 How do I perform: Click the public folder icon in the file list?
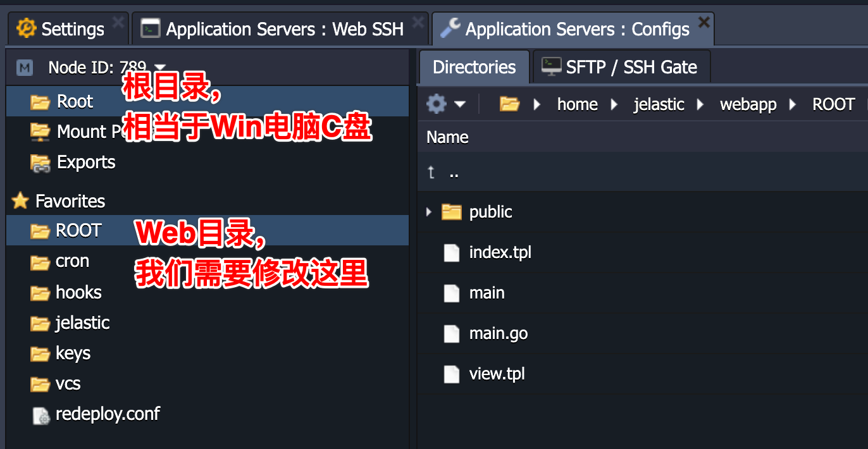tap(451, 212)
